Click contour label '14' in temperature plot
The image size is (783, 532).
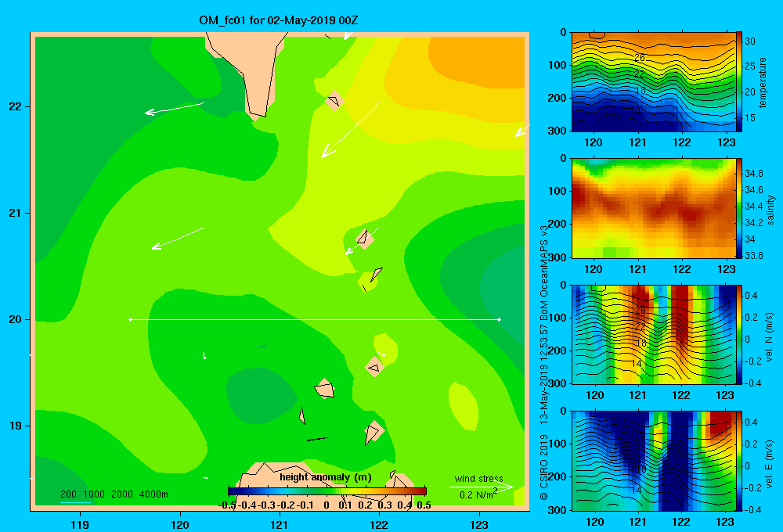pos(635,110)
